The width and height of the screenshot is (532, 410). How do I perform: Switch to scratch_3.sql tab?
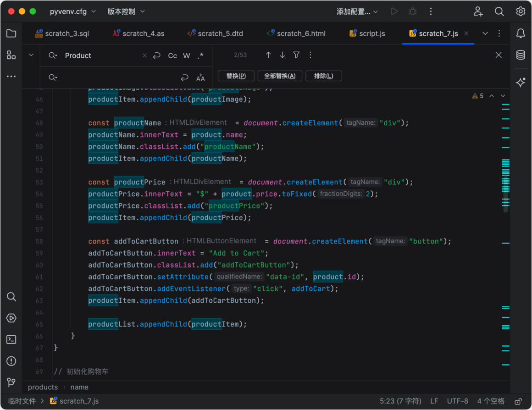point(62,33)
